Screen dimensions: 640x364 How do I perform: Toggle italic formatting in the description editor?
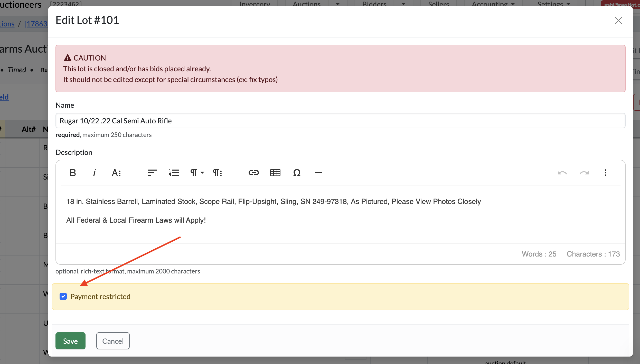coord(94,173)
